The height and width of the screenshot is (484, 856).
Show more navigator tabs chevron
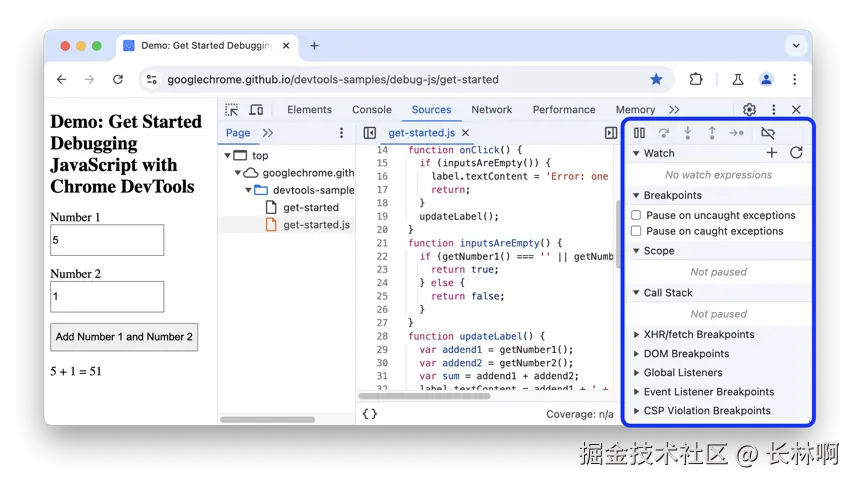pos(268,133)
